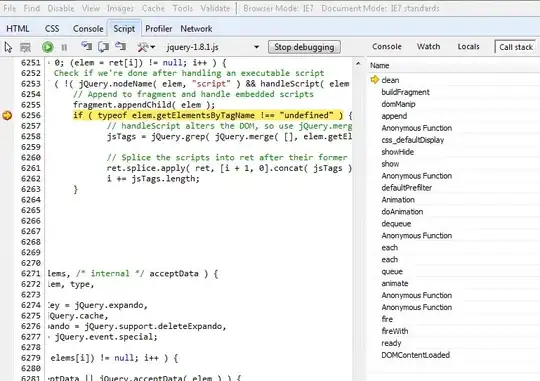This screenshot has width=540, height=381.
Task: Select DOMContentLoaded call stack entry
Action: [415, 355]
